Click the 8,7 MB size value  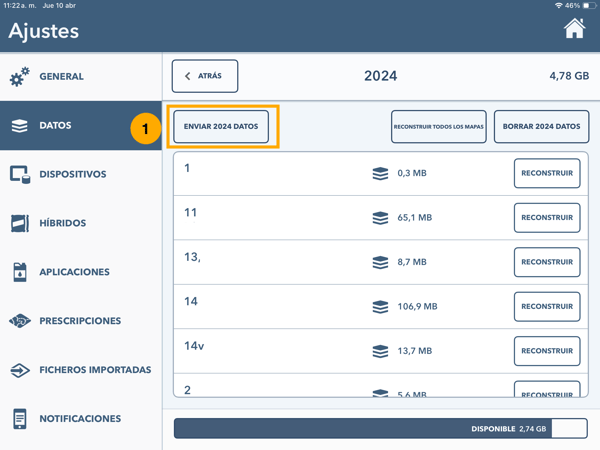412,262
